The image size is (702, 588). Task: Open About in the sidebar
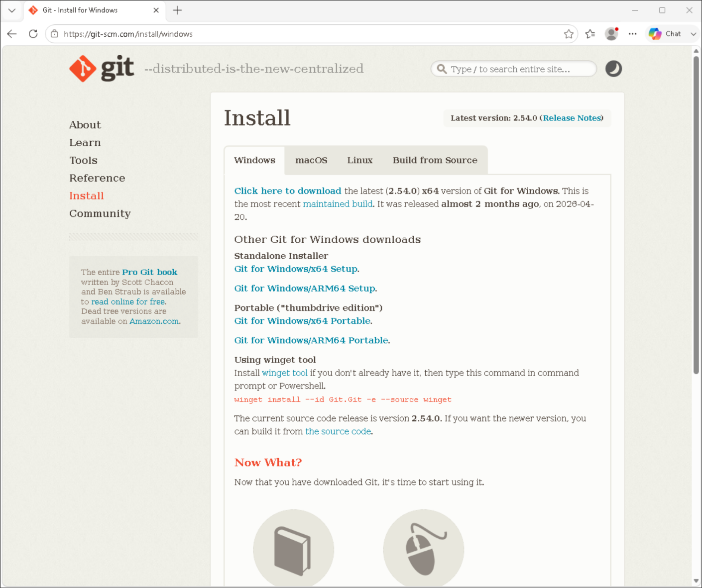click(x=85, y=125)
